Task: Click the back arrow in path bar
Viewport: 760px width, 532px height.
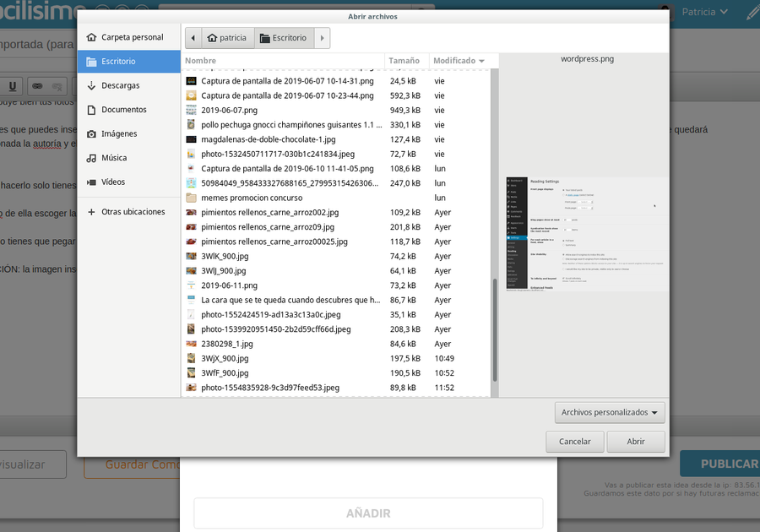Action: [194, 38]
